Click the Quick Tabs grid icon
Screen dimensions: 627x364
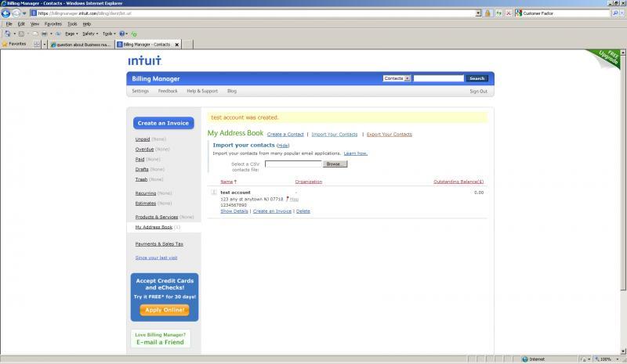(37, 45)
